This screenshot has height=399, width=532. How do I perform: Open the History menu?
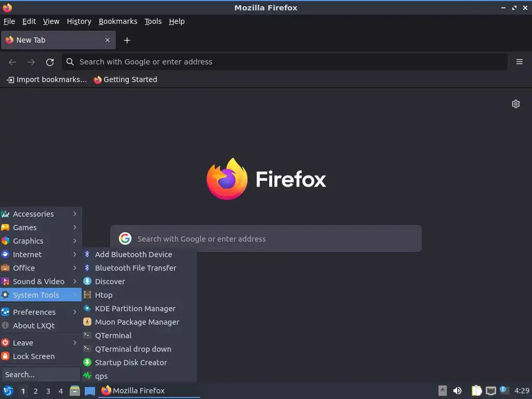(79, 21)
